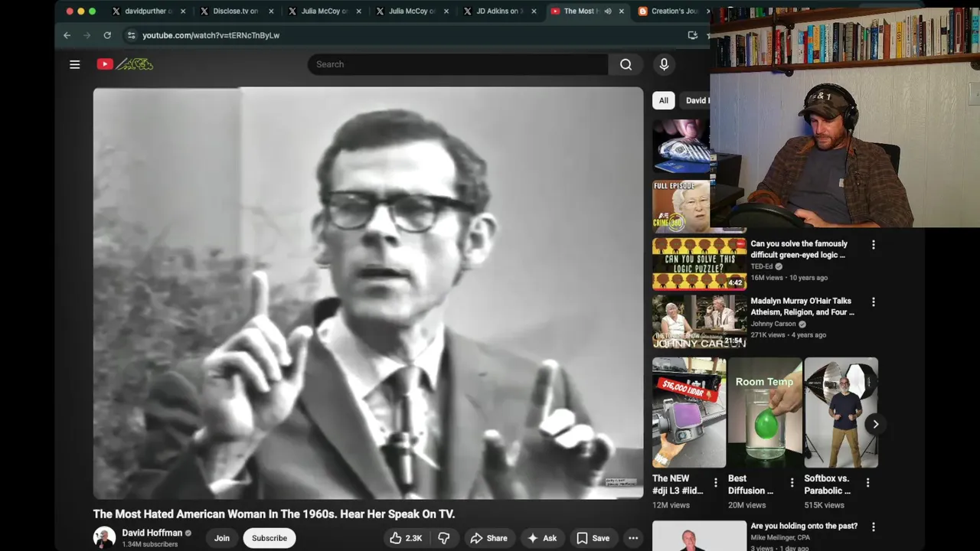Screen dimensions: 980x551
Task: Select the 'All' filter chip
Action: [664, 100]
